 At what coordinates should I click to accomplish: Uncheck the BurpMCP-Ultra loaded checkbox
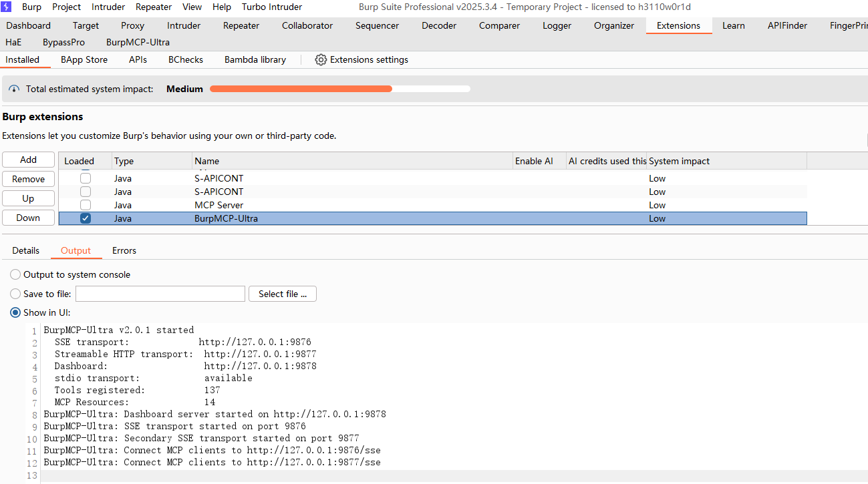[86, 218]
